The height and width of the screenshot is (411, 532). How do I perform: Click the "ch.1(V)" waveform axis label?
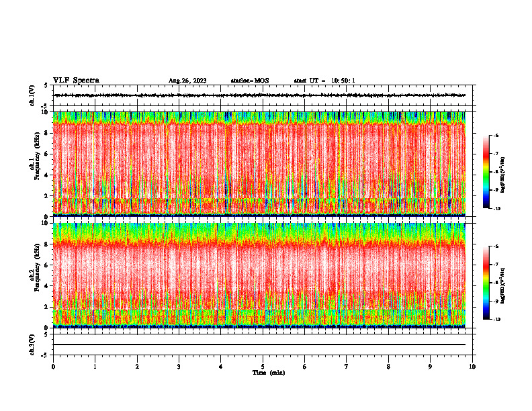pyautogui.click(x=32, y=95)
